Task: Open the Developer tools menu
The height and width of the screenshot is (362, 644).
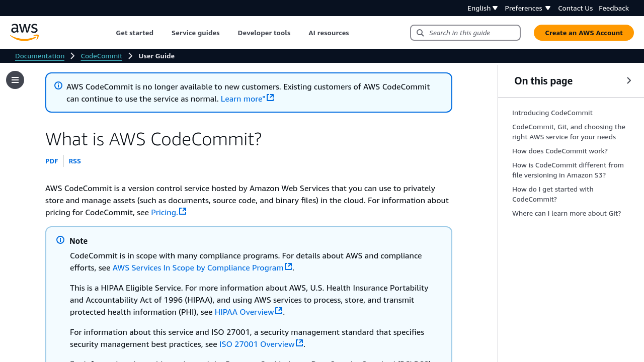Action: pos(264,33)
